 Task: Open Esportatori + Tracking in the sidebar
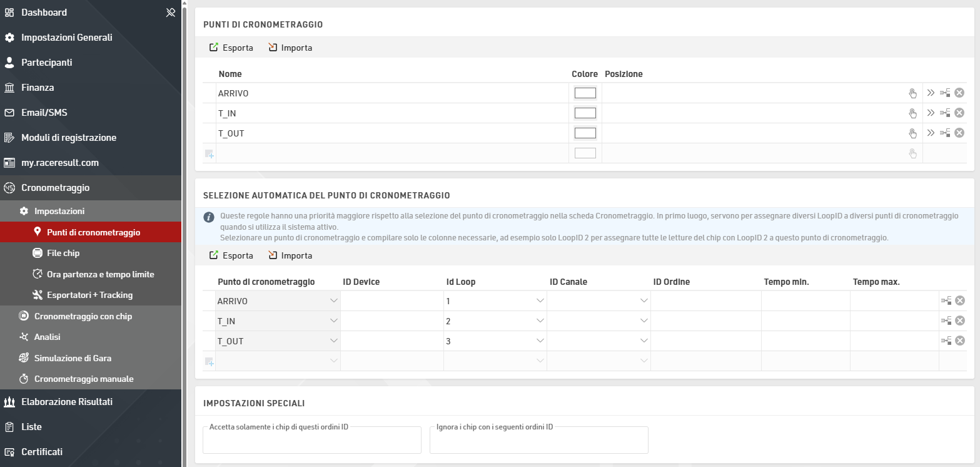coord(89,295)
